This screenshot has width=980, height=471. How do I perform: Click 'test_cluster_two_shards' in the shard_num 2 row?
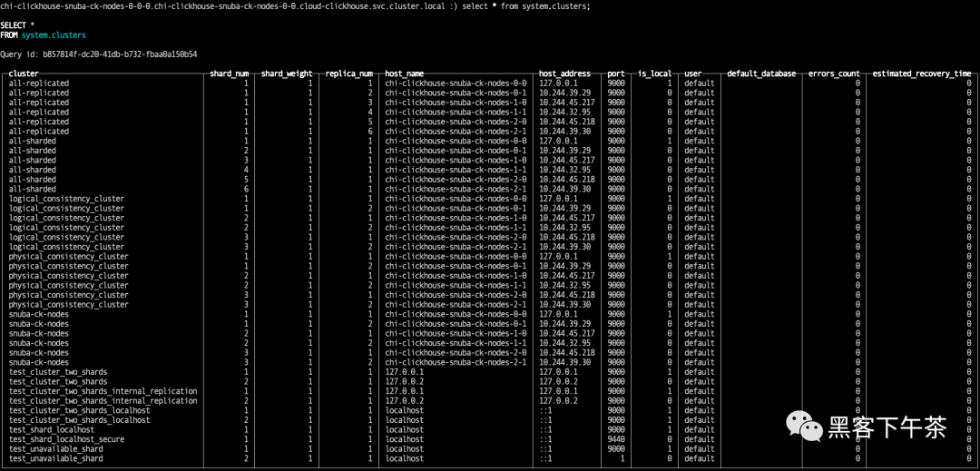click(x=58, y=381)
